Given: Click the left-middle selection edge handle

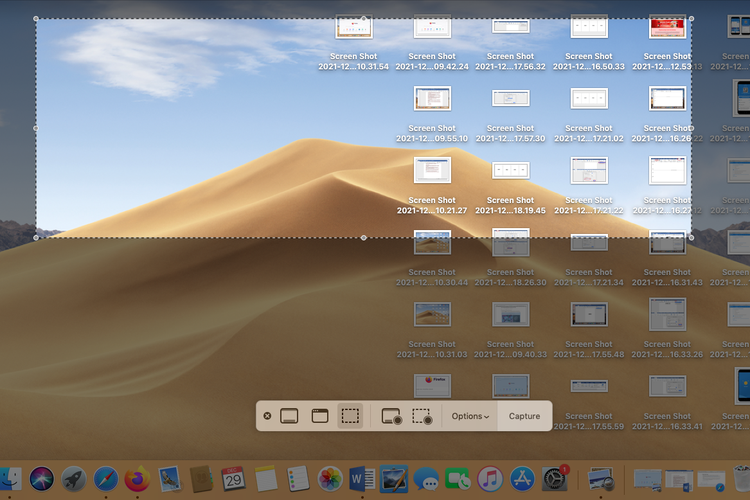Looking at the screenshot, I should [36, 128].
